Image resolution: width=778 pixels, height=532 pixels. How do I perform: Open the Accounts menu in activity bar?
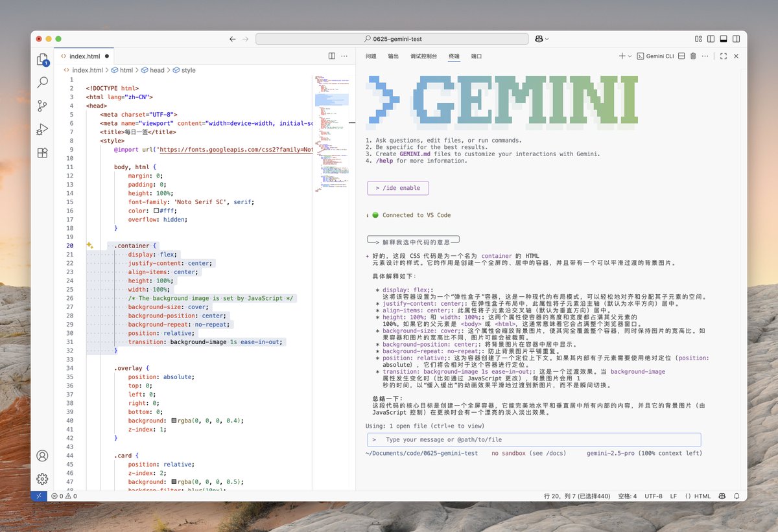click(43, 456)
